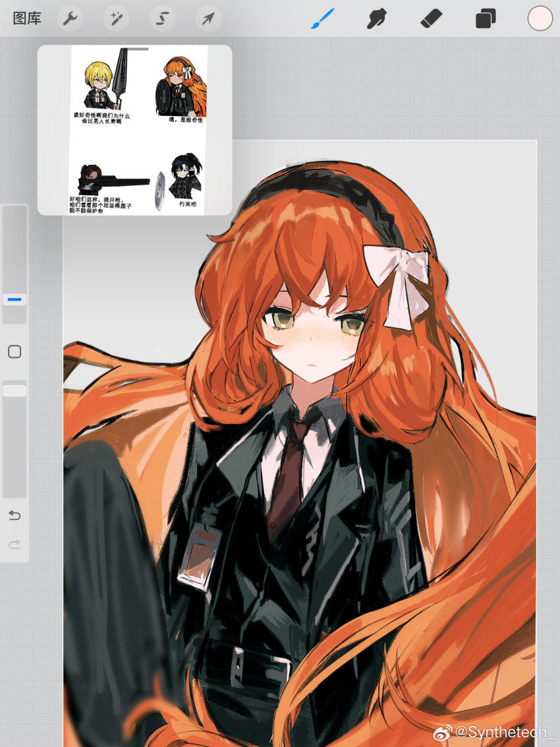Activate the Selection tool
This screenshot has width=560, height=747.
[161, 18]
